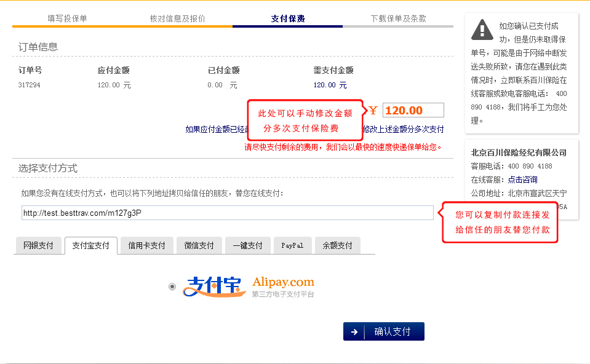Click the warning triangle icon

[482, 29]
